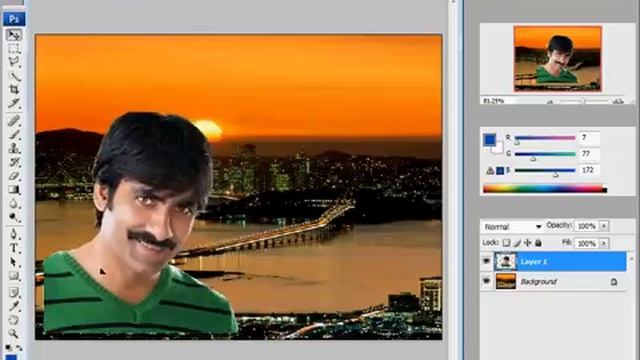Click the B channel slider
The height and width of the screenshot is (360, 640).
pyautogui.click(x=545, y=171)
